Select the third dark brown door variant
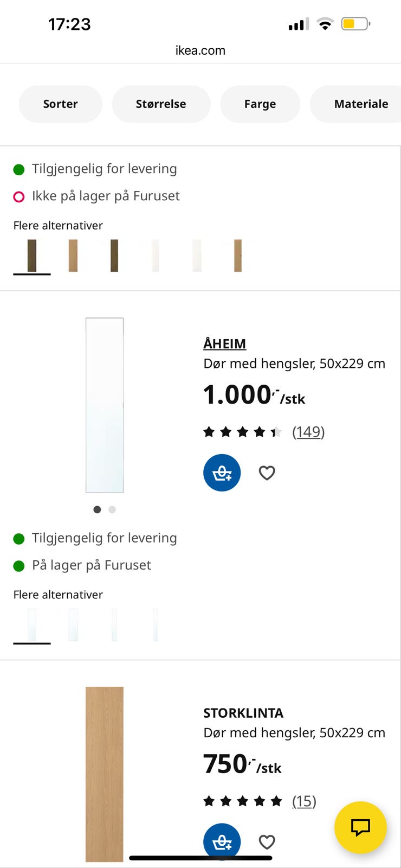 tap(114, 256)
